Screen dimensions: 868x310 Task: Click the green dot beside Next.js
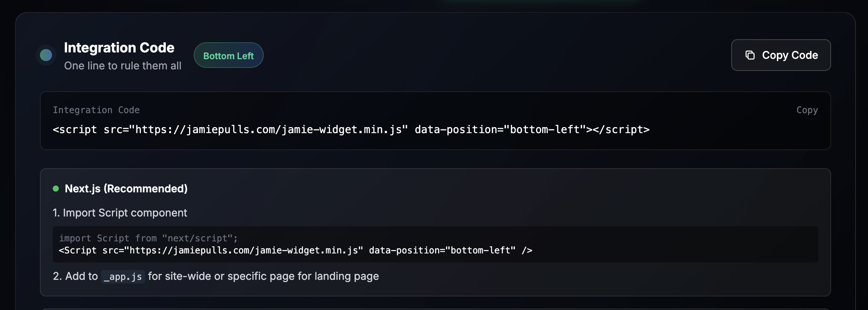click(x=56, y=189)
